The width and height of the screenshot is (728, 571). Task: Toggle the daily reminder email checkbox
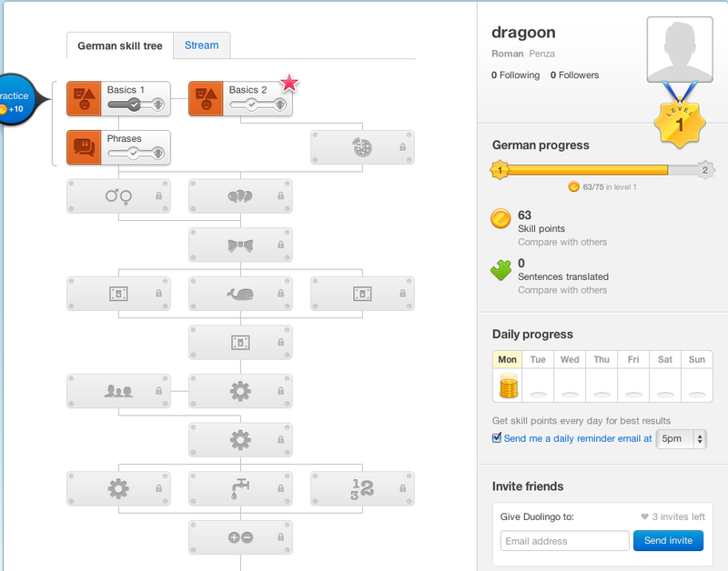[x=496, y=437]
